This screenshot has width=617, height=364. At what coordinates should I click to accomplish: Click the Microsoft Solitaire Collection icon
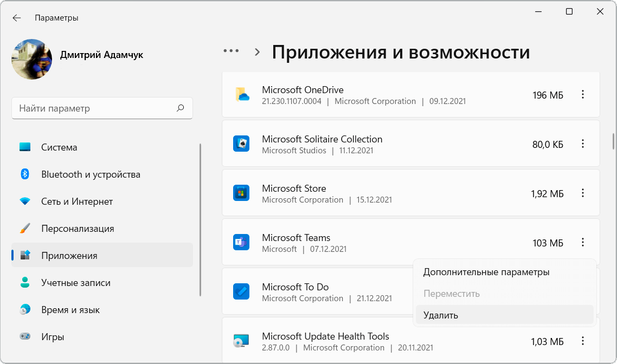pyautogui.click(x=241, y=144)
